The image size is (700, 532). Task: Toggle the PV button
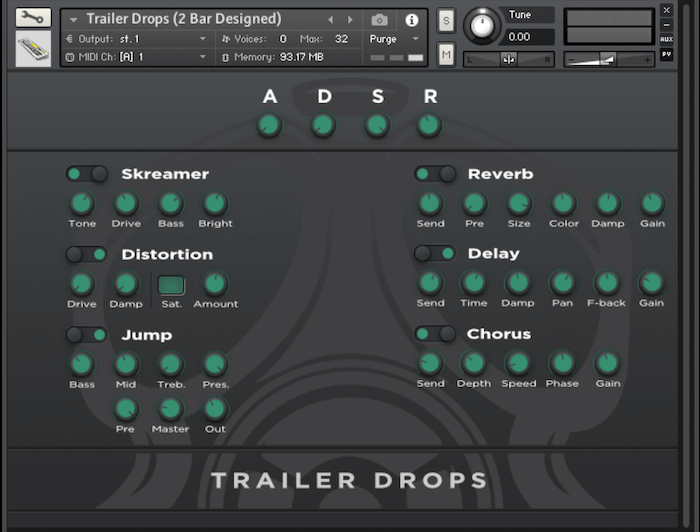[x=667, y=54]
